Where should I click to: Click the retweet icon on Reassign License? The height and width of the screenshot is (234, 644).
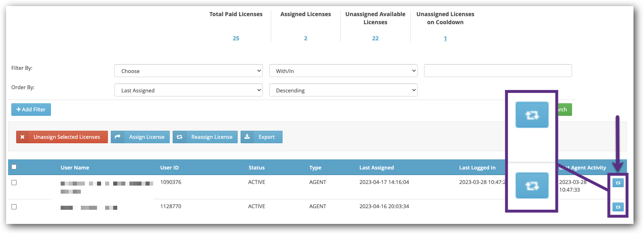(x=179, y=137)
